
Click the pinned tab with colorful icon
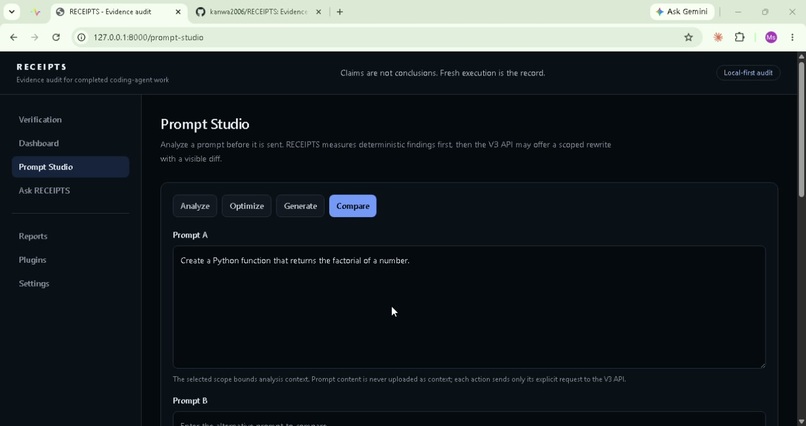point(35,12)
